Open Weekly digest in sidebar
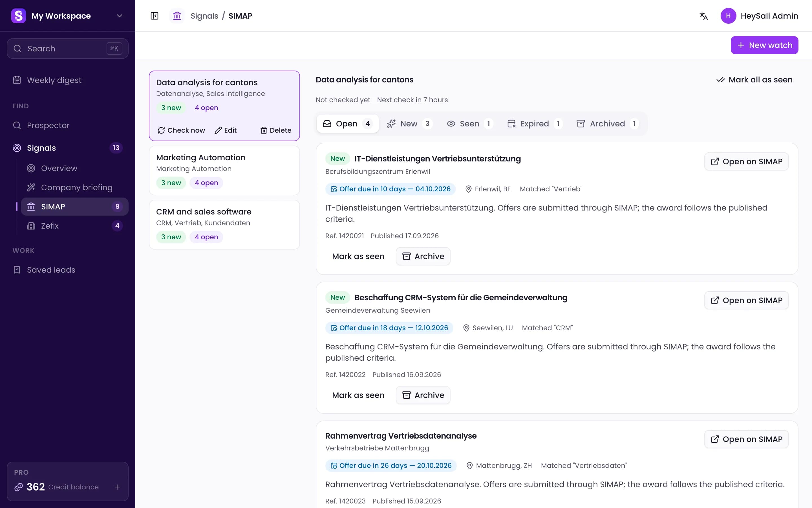Screen dimensions: 812x508 (x=67, y=80)
